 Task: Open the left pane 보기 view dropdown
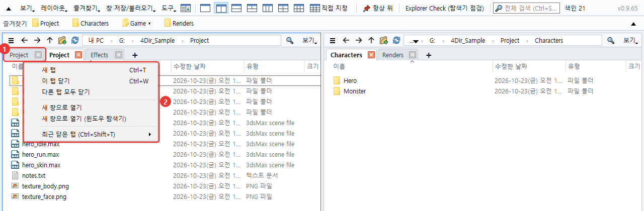pos(309,40)
